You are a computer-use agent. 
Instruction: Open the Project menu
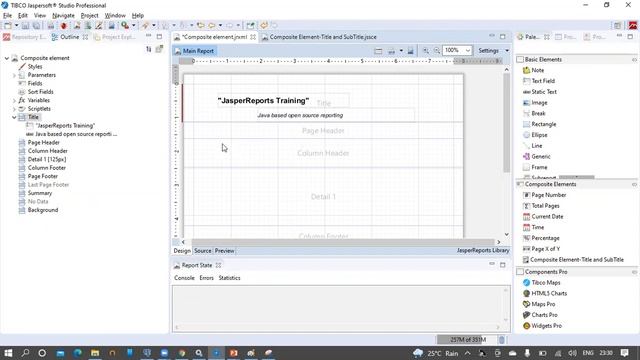coord(89,16)
